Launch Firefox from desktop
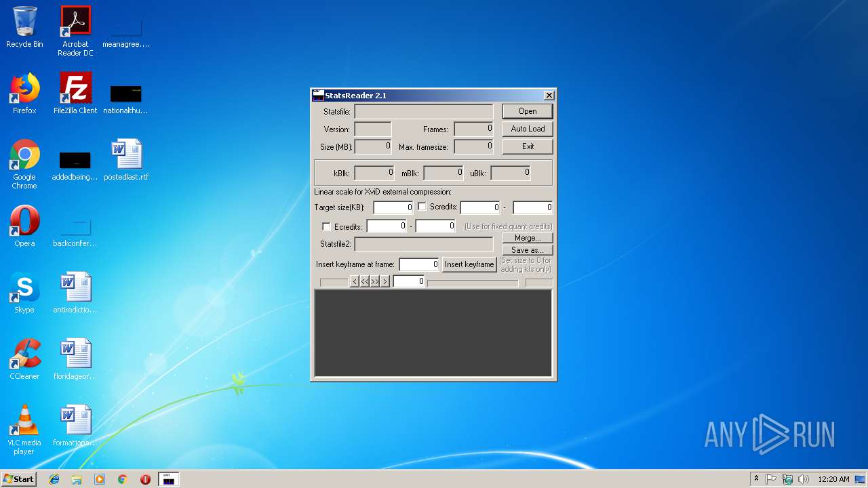Viewport: 868px width, 488px height. [x=24, y=94]
